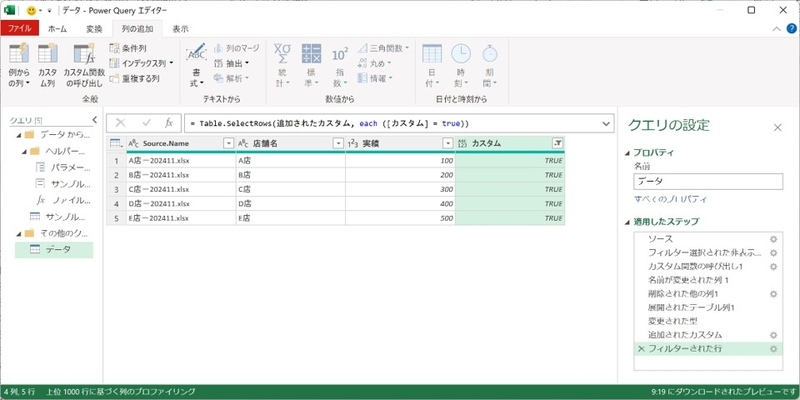The width and height of the screenshot is (800, 400).
Task: Select the データ query in the tree
Action: pyautogui.click(x=54, y=249)
